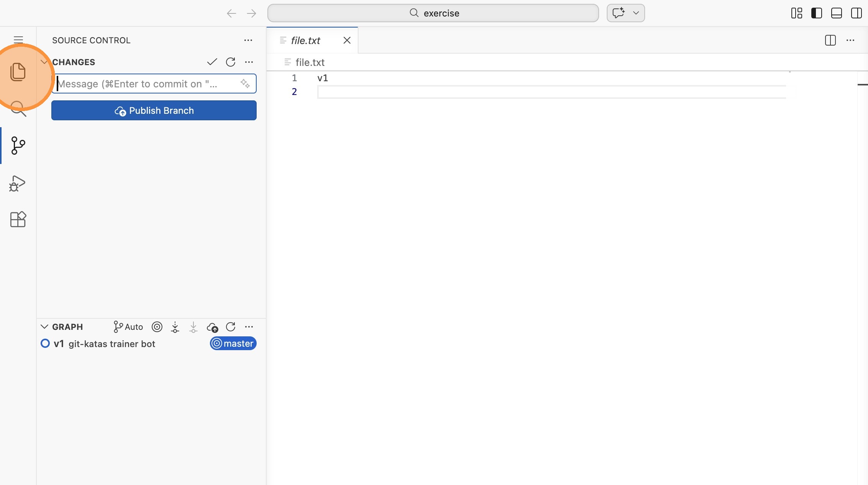The height and width of the screenshot is (485, 868).
Task: Toggle the secondary side bar
Action: pyautogui.click(x=856, y=13)
